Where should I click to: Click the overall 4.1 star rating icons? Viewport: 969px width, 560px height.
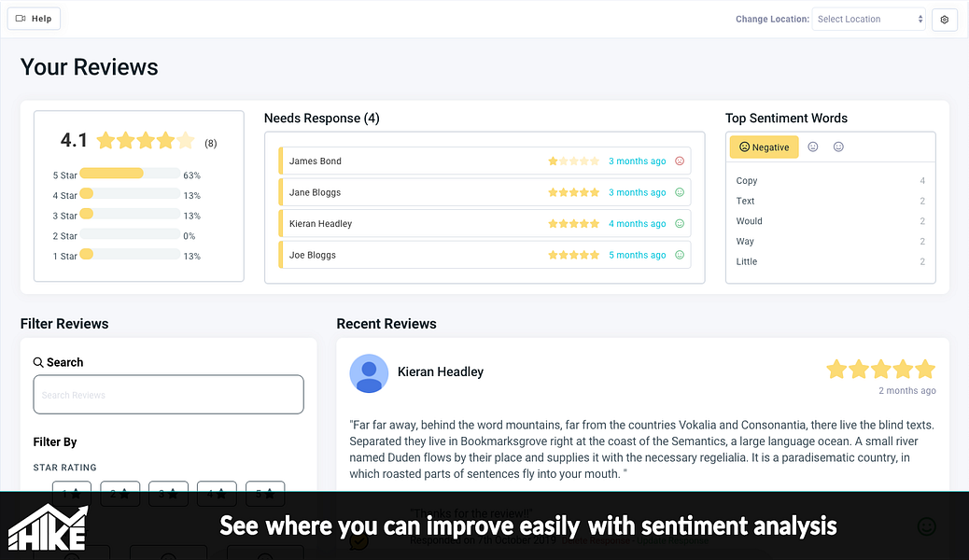point(146,140)
